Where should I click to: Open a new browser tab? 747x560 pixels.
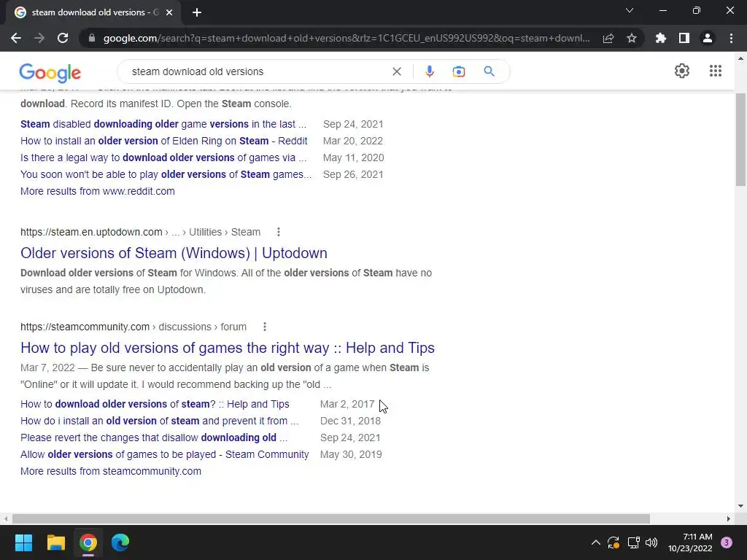click(197, 12)
